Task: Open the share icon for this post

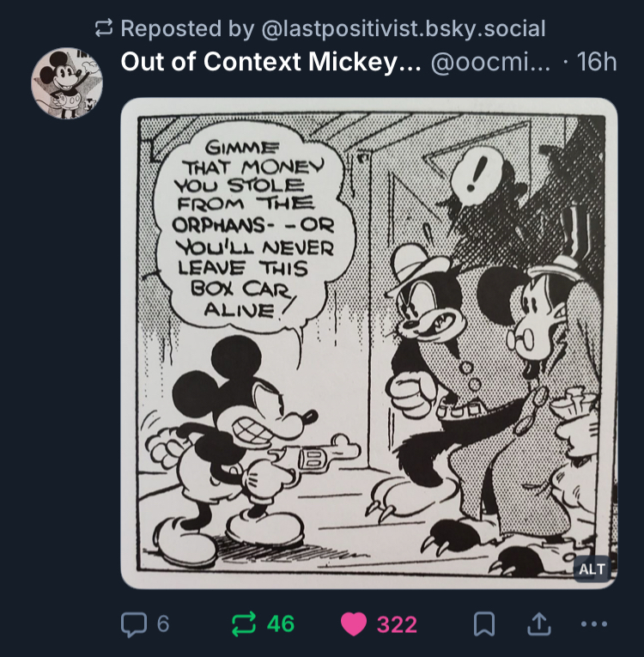Action: point(538,624)
